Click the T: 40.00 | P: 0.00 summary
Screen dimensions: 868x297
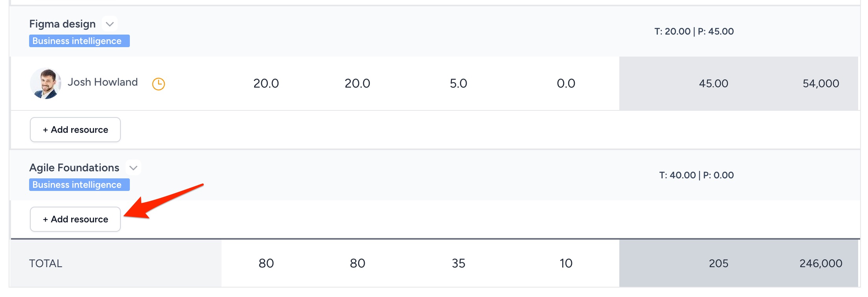coord(696,175)
